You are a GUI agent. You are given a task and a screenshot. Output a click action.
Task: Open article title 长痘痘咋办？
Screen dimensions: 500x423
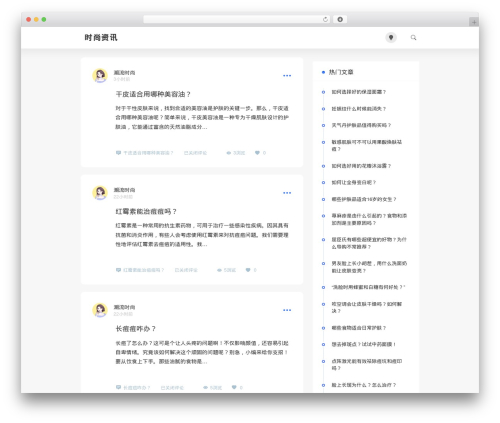click(136, 329)
